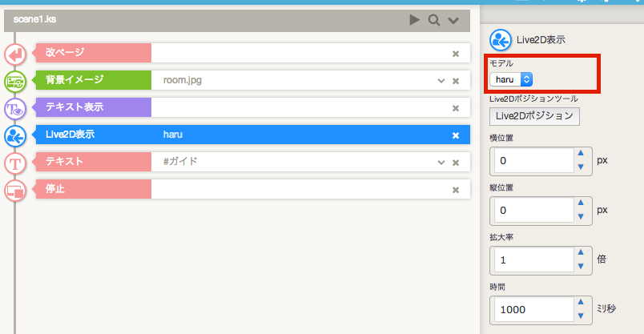Click the 横位置 input field
644x334 pixels.
tap(531, 160)
